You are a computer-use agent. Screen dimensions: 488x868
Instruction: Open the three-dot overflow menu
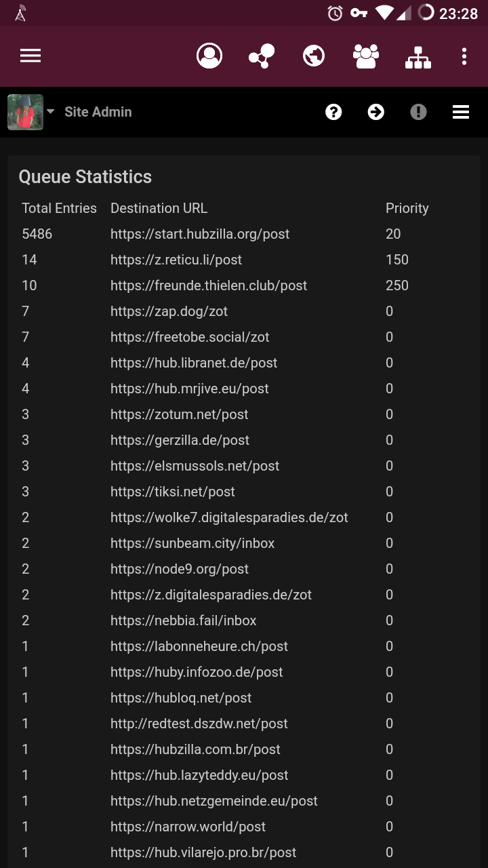464,56
